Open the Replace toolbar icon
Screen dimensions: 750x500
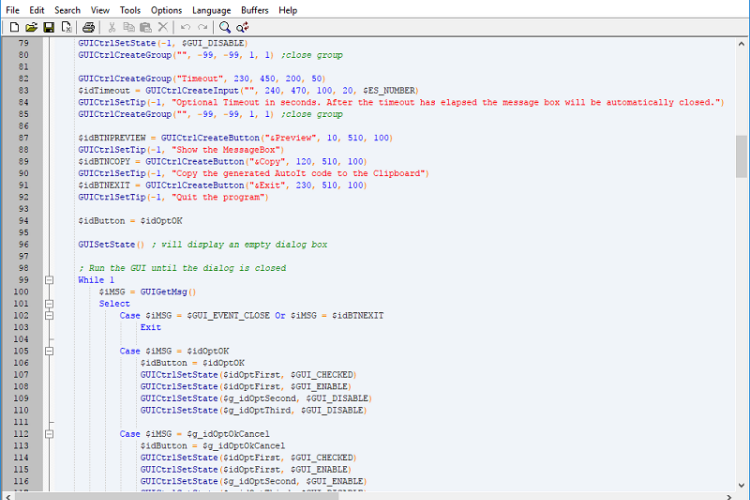point(243,27)
